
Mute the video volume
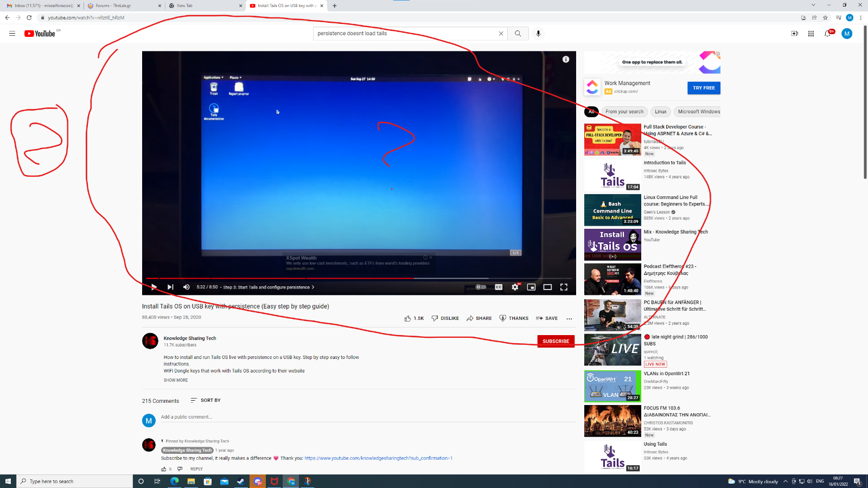(186, 287)
